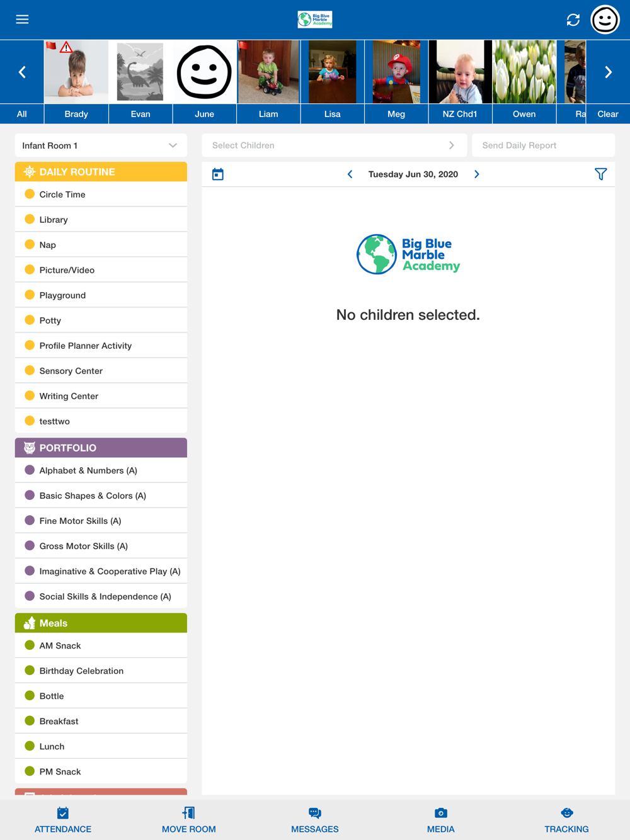Select Basic Shapes & Colors (A)
Screen dimensions: 630x840
(101, 496)
